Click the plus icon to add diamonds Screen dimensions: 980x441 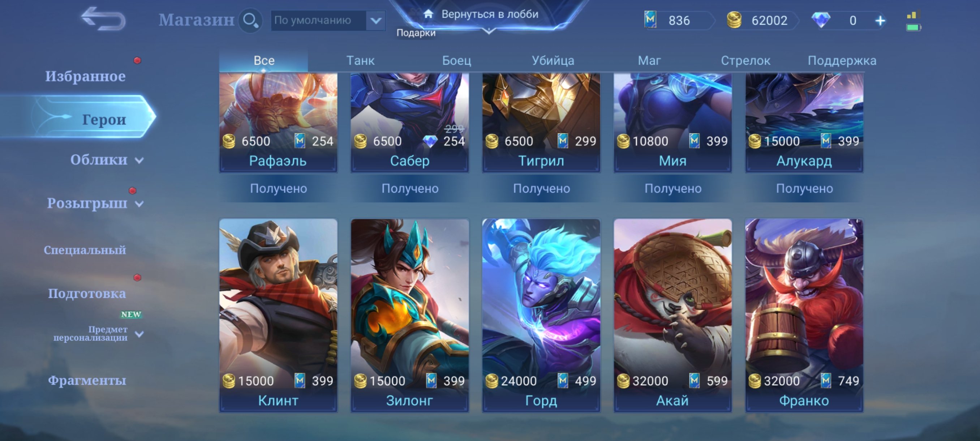pos(880,21)
